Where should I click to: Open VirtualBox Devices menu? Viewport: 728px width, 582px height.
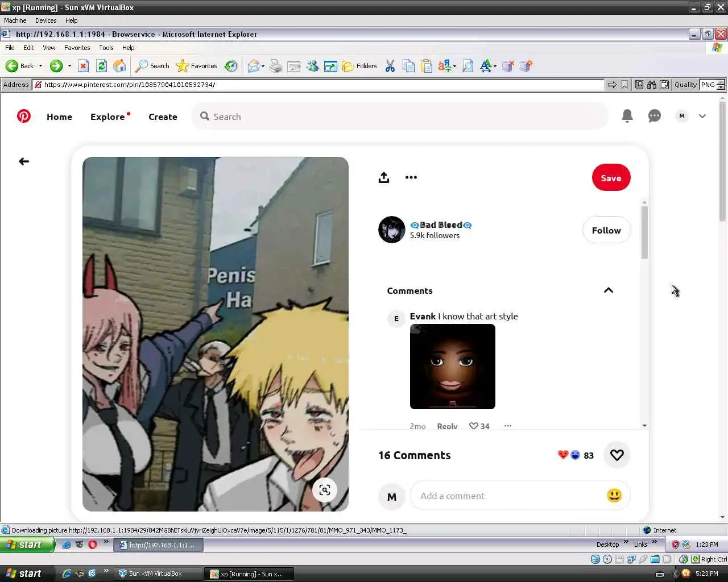[x=45, y=20]
